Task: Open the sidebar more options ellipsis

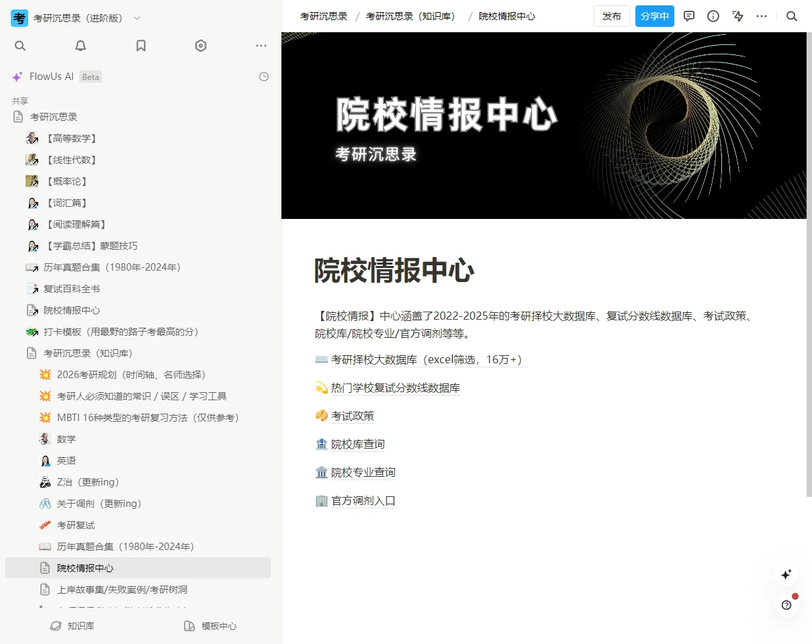Action: [261, 46]
